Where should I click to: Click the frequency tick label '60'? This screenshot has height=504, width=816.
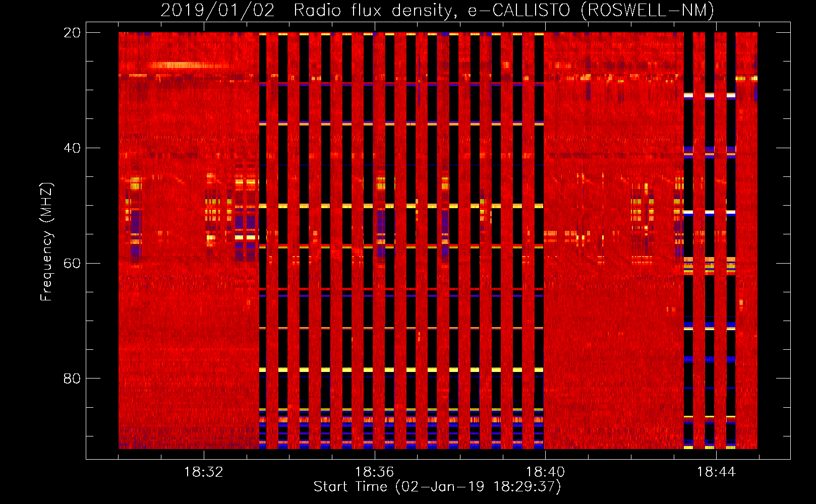(72, 263)
